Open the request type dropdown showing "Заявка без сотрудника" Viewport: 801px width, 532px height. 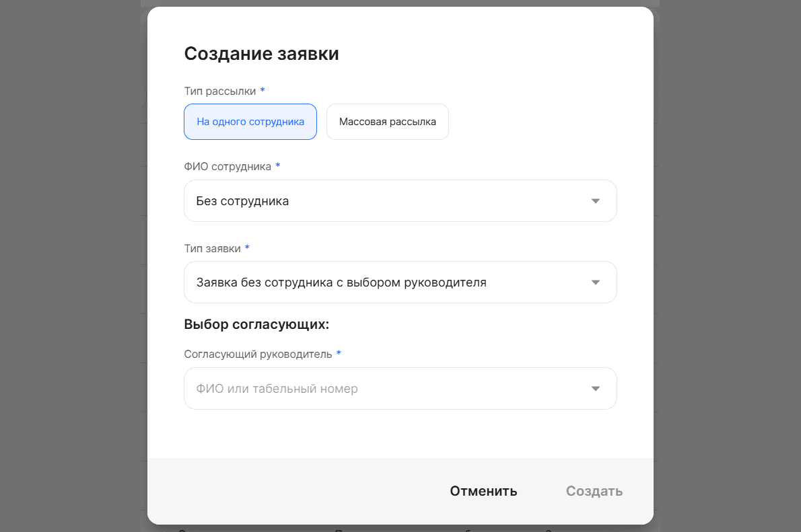pos(400,282)
